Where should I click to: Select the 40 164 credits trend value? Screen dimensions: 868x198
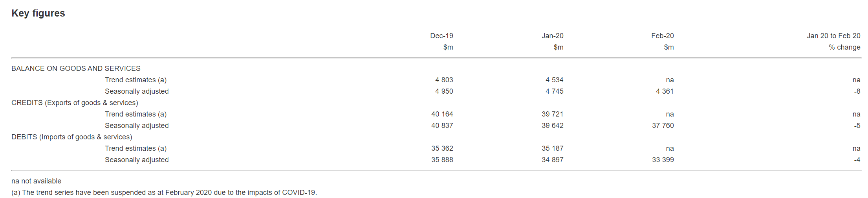[442, 114]
